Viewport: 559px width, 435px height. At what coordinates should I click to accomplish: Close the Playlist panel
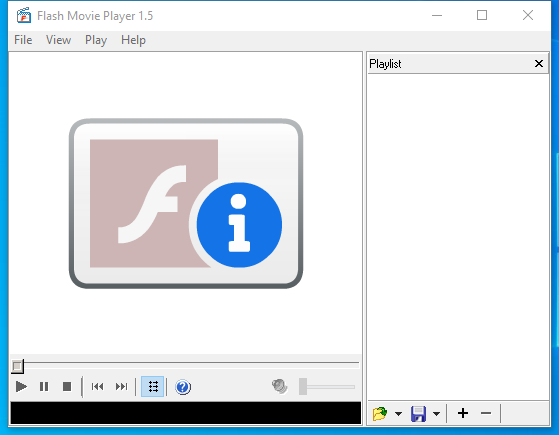539,64
